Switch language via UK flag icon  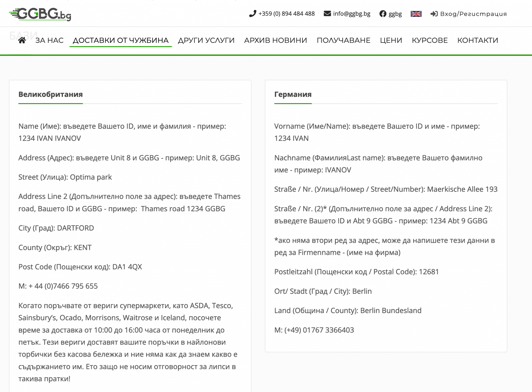coord(416,14)
